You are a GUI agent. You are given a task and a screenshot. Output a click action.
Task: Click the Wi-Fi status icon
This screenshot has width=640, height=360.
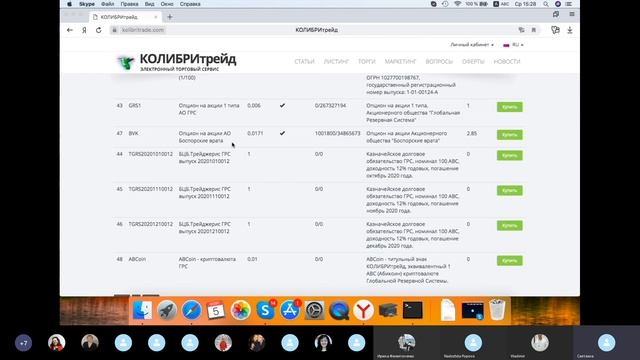pyautogui.click(x=457, y=4)
